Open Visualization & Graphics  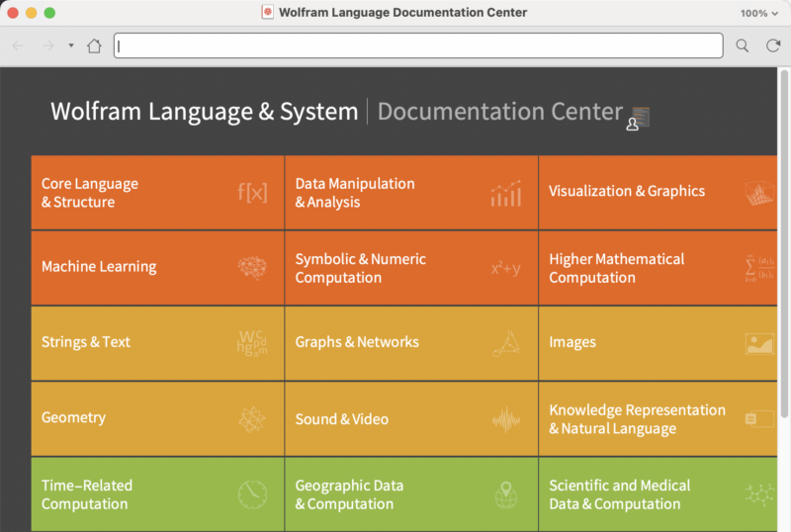click(x=658, y=192)
